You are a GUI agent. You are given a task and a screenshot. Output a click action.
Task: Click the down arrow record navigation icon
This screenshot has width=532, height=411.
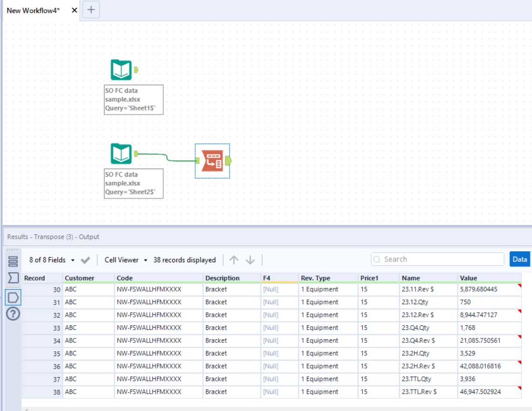point(250,260)
